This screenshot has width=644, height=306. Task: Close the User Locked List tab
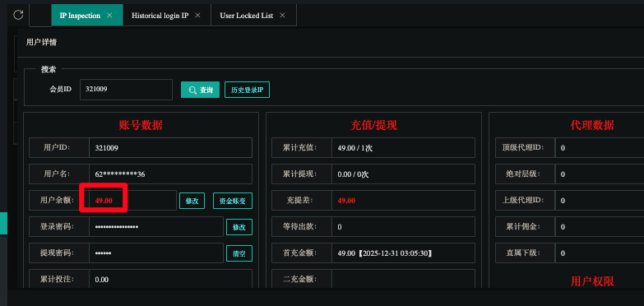pyautogui.click(x=282, y=15)
